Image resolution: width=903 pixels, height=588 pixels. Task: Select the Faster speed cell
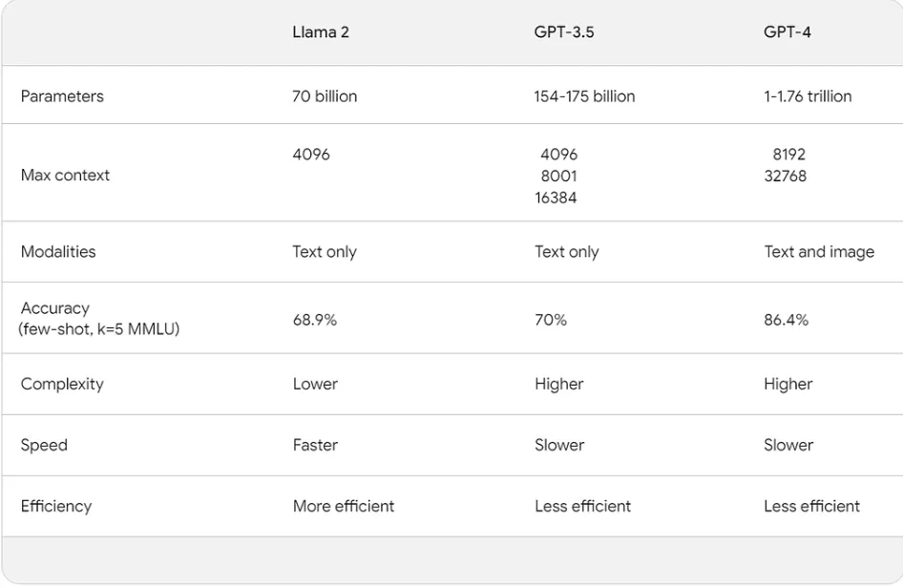coord(315,445)
